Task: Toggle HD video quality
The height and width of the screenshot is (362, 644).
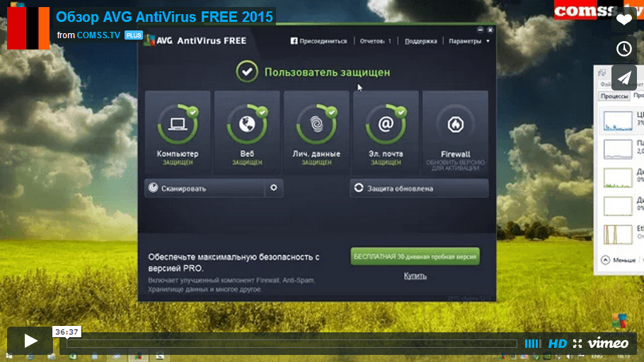Action: (558, 344)
